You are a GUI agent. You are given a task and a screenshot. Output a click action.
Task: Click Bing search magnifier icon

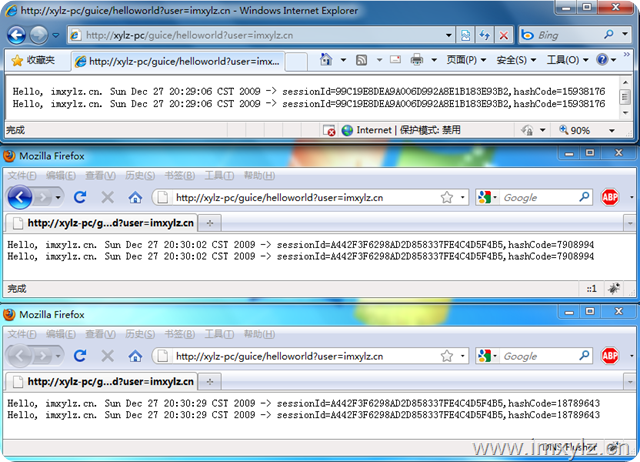click(609, 35)
